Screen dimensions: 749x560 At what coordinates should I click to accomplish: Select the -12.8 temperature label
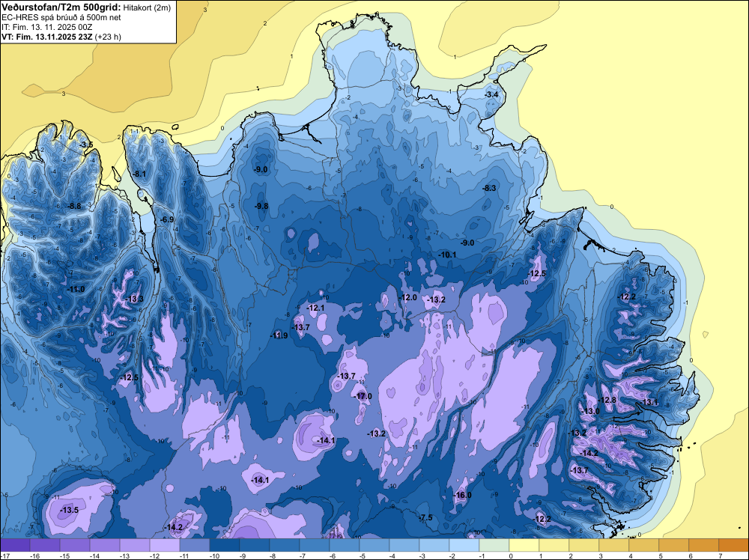[607, 400]
